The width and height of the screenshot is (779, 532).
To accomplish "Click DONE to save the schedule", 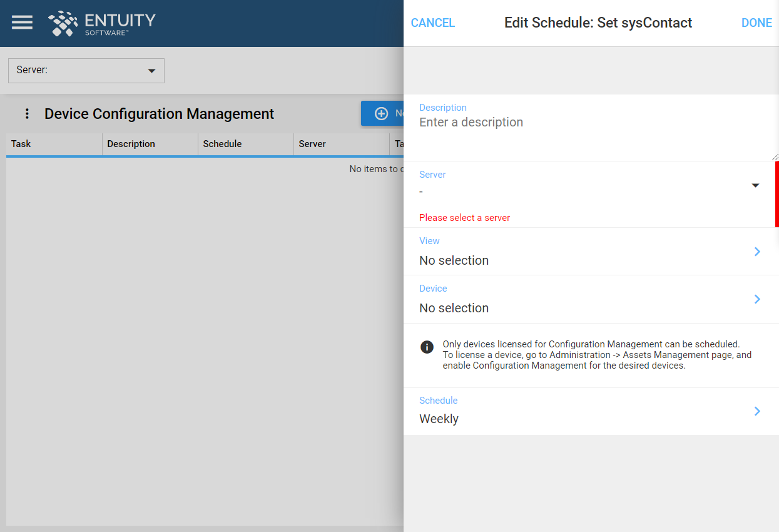I will point(756,23).
